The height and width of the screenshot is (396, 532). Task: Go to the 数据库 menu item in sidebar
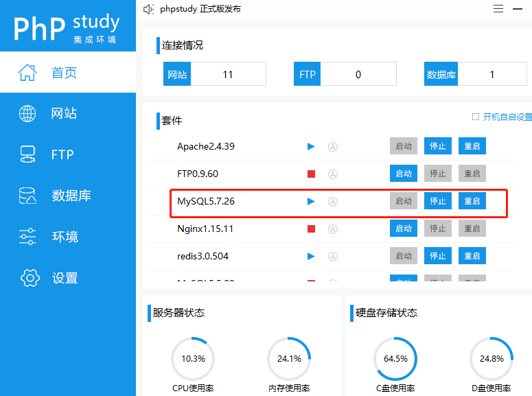point(71,196)
